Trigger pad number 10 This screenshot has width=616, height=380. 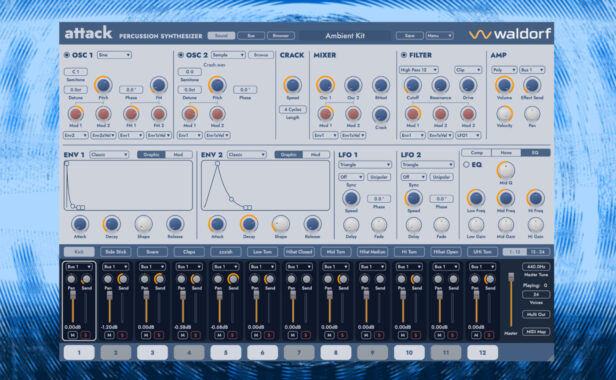[409, 352]
